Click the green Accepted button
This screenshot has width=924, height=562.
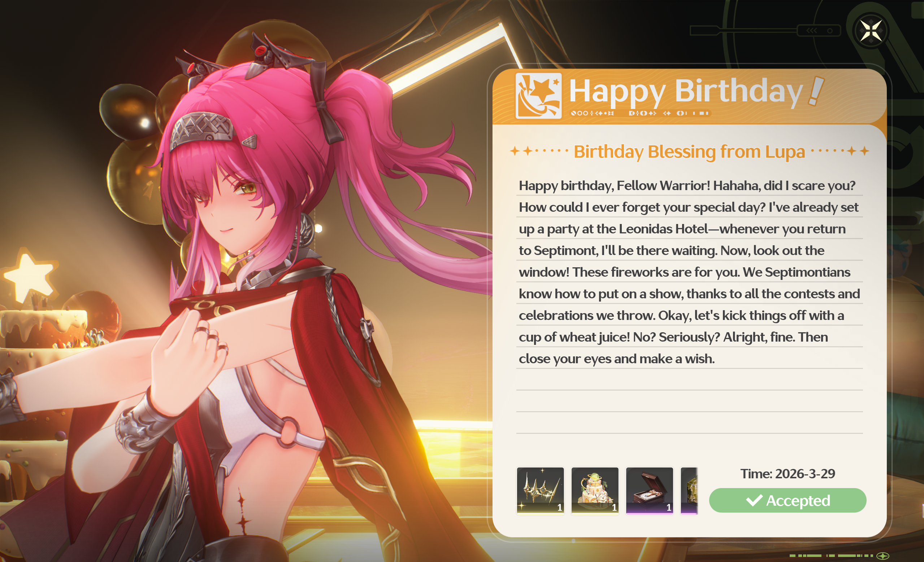pos(788,500)
